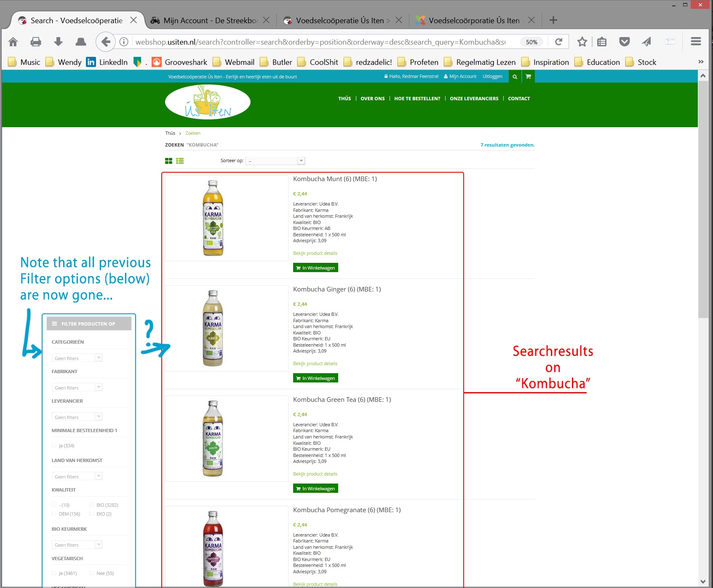This screenshot has height=588, width=713.
Task: Show the bookmarks list icon
Action: pos(602,42)
